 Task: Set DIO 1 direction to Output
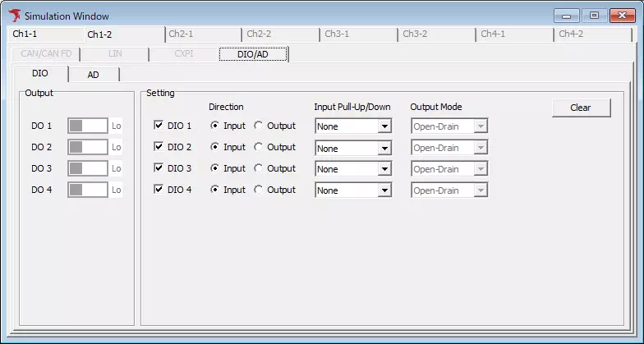pyautogui.click(x=259, y=126)
